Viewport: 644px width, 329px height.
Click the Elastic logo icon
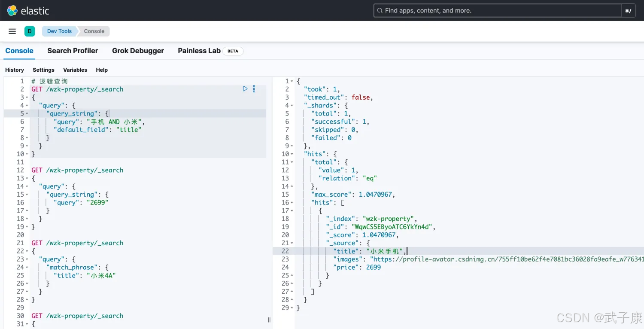(x=12, y=11)
